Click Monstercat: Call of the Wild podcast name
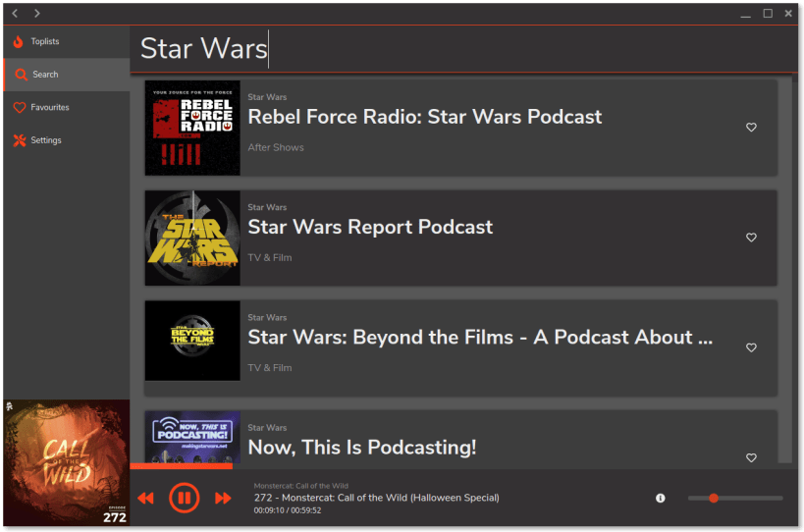 tap(301, 486)
